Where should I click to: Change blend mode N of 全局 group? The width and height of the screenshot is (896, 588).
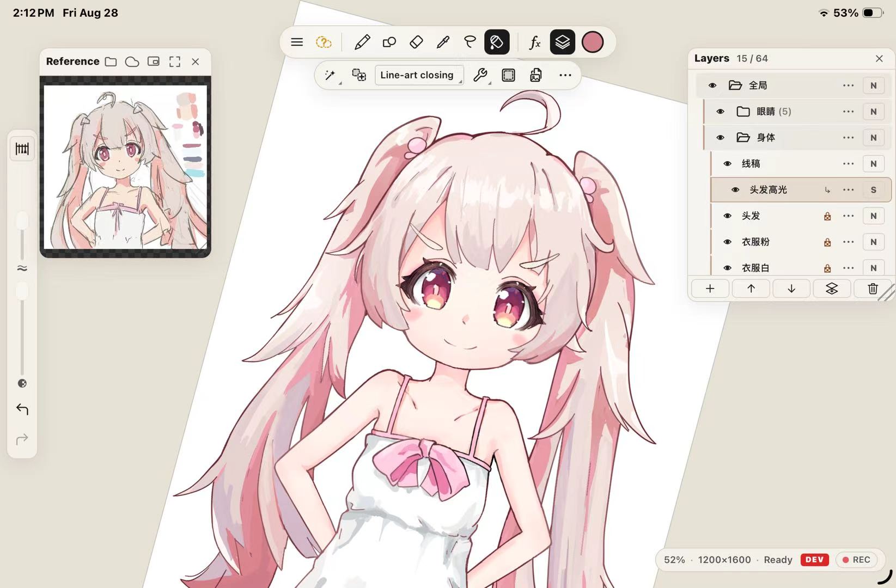[874, 85]
